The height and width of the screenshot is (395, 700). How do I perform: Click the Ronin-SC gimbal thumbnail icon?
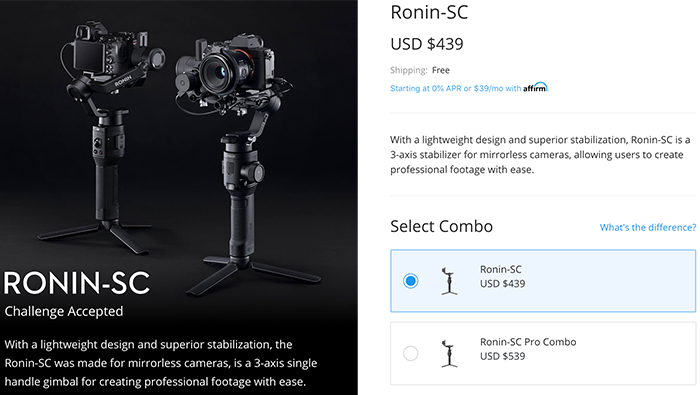tap(449, 281)
